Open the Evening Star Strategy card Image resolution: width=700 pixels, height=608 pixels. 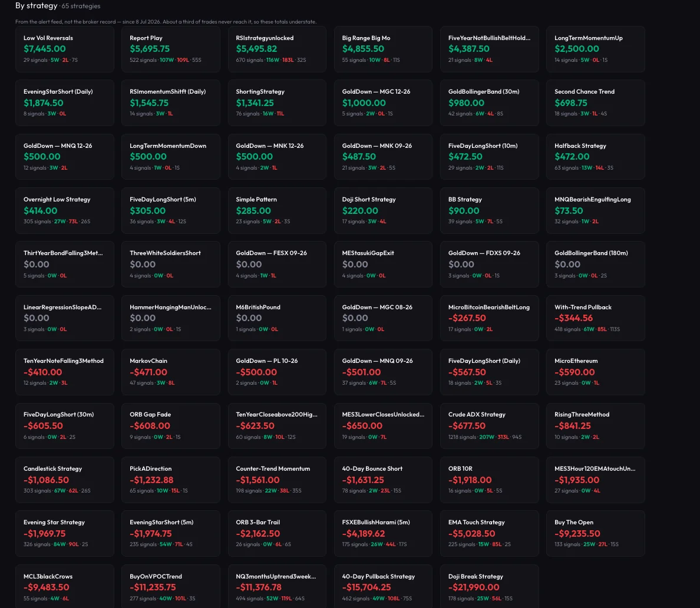(x=65, y=533)
